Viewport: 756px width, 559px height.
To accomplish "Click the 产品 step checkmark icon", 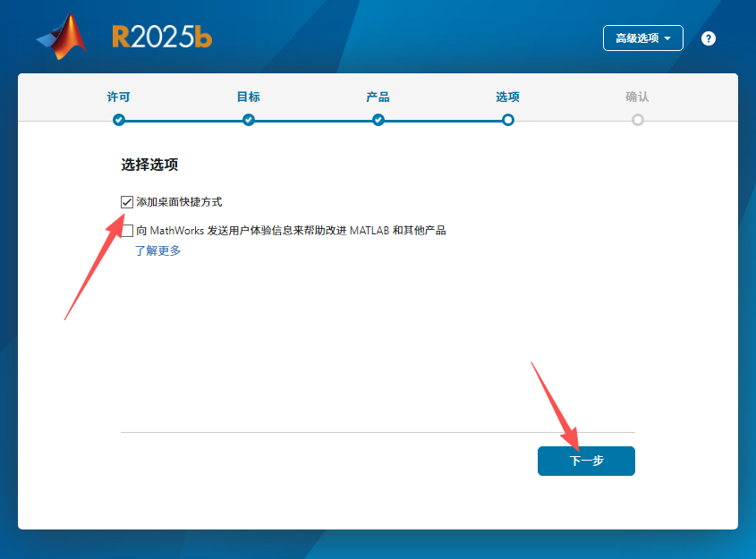I will pyautogui.click(x=378, y=119).
